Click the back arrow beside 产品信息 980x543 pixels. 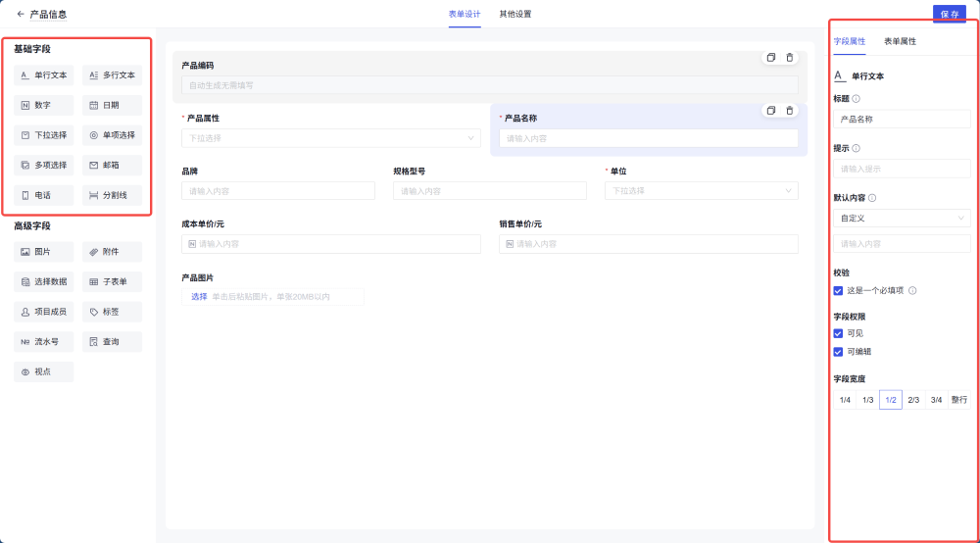click(21, 15)
